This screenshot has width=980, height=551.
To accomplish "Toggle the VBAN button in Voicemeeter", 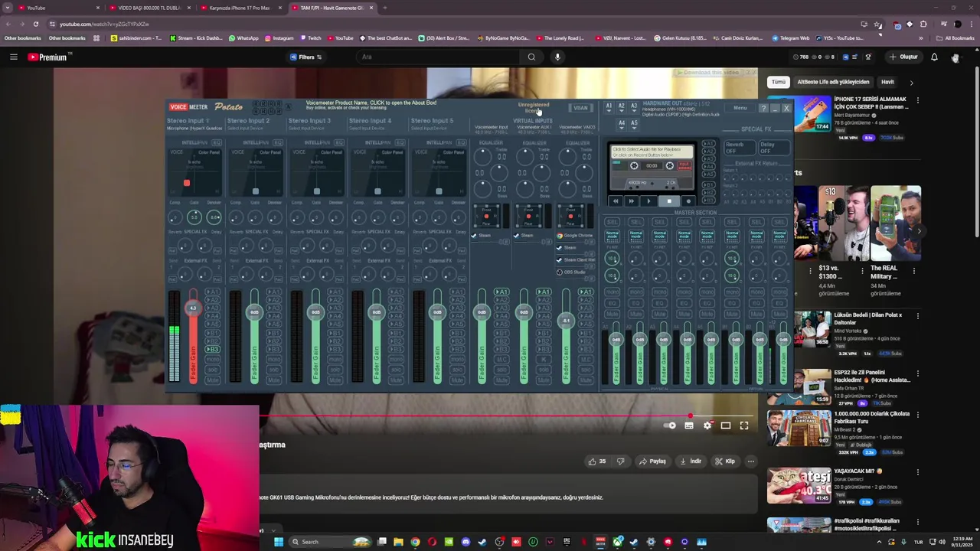I will point(581,108).
